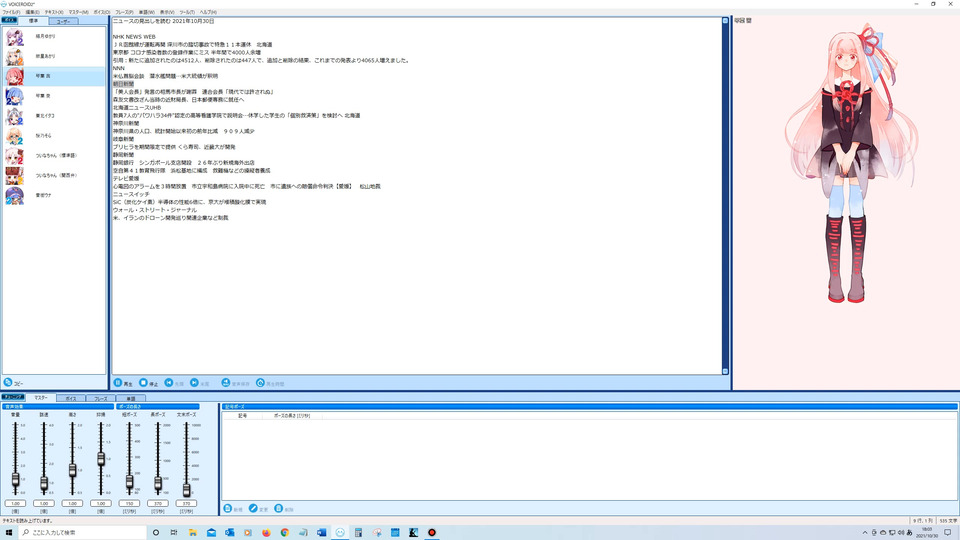The image size is (960, 540).
Task: Click the 長ポーズ slider handle
Action: click(x=158, y=483)
